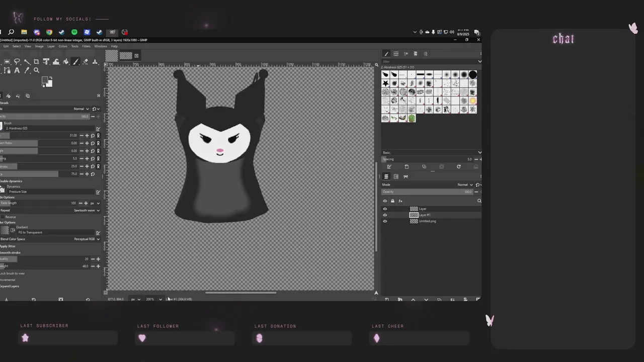
Task: Refresh the brushes list
Action: [459, 166]
